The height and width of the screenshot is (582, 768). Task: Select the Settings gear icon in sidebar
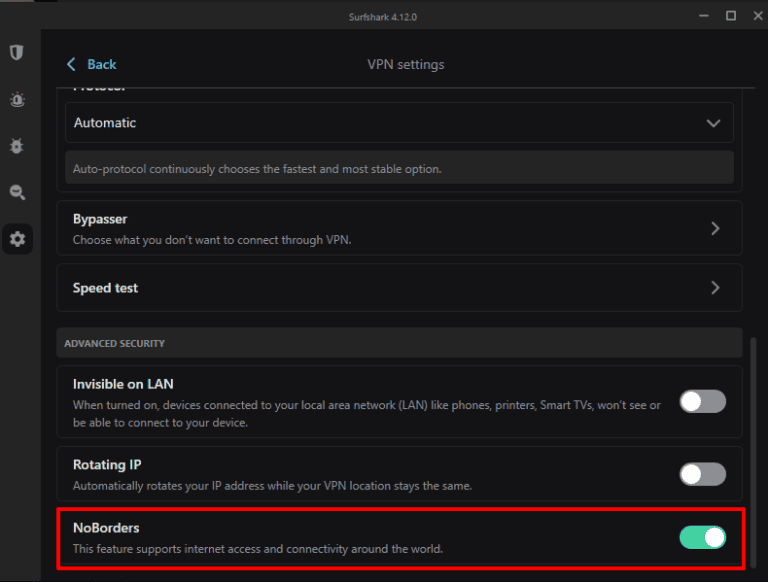pos(17,239)
